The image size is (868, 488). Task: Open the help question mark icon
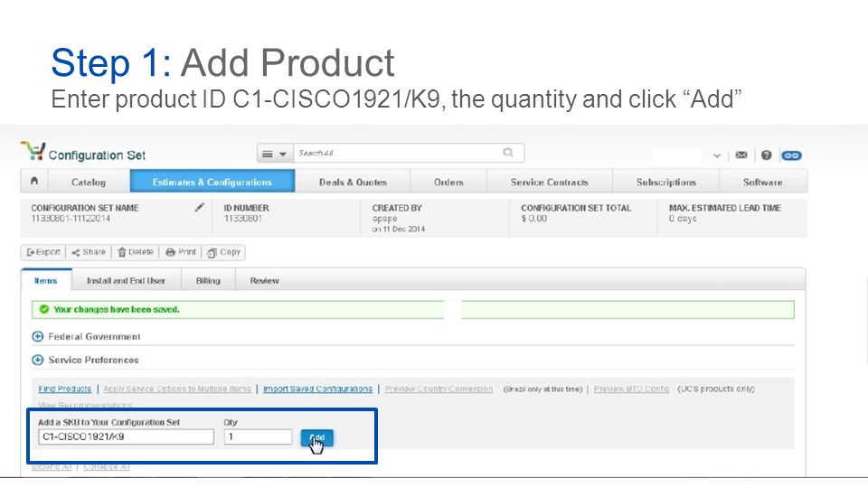click(x=766, y=155)
